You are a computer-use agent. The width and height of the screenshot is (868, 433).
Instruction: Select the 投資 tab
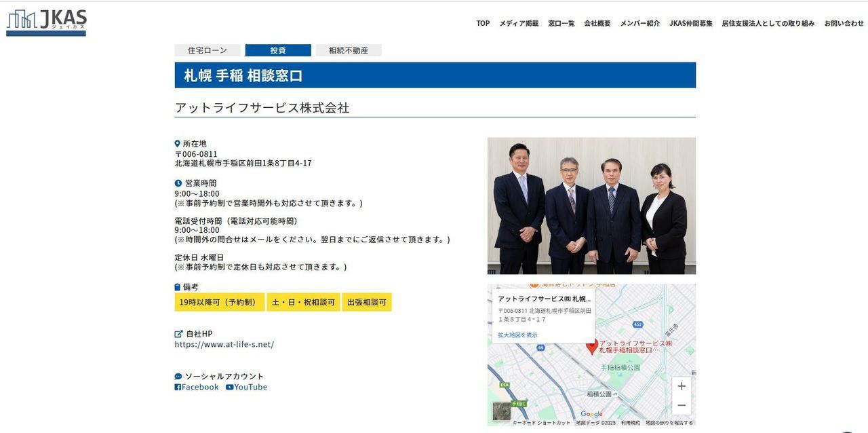click(x=278, y=50)
